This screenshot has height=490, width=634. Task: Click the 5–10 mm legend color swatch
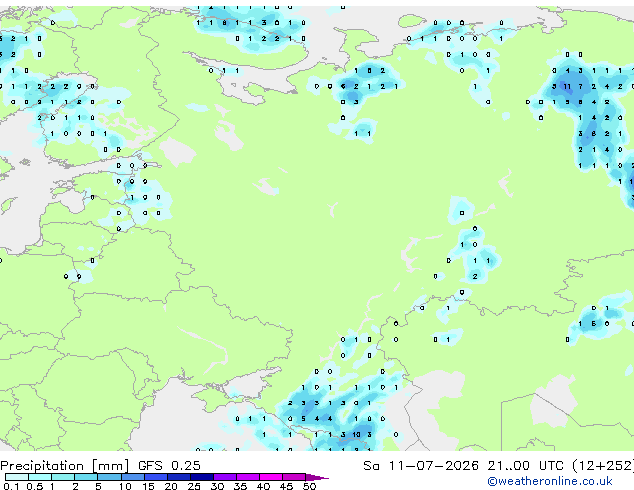point(109,477)
